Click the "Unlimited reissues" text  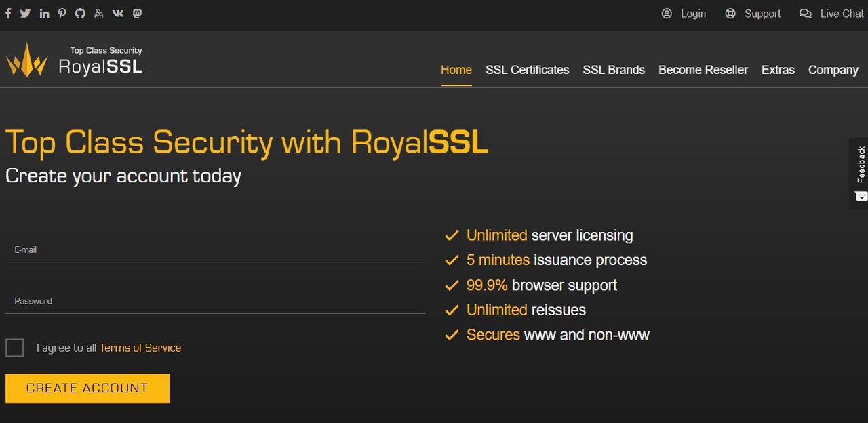(526, 310)
